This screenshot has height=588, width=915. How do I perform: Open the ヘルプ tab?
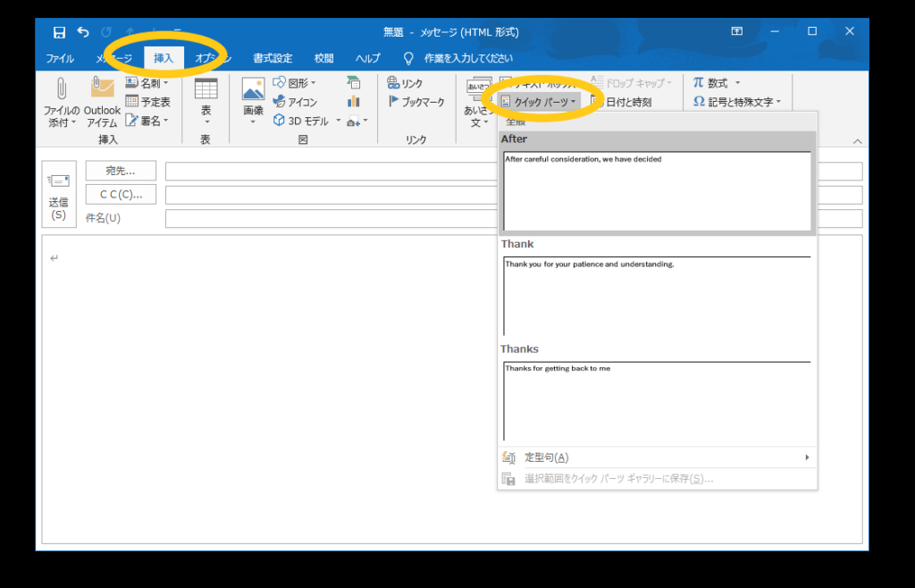point(367,58)
